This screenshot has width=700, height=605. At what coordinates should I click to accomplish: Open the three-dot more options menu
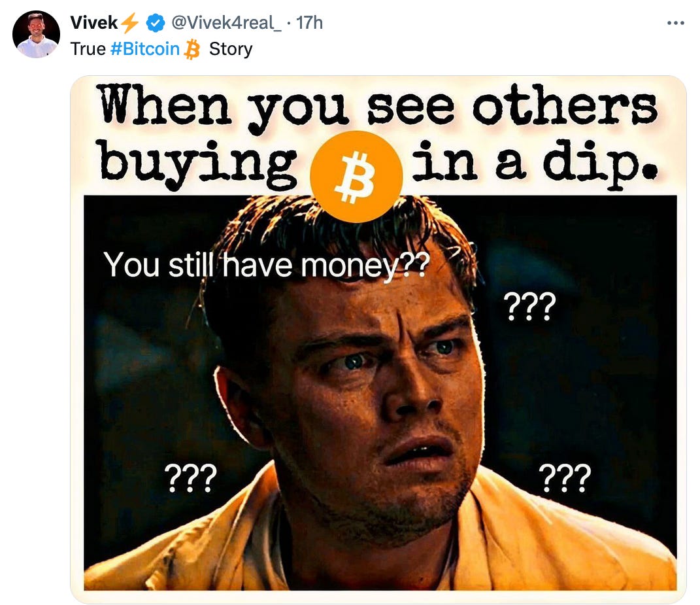point(675,23)
